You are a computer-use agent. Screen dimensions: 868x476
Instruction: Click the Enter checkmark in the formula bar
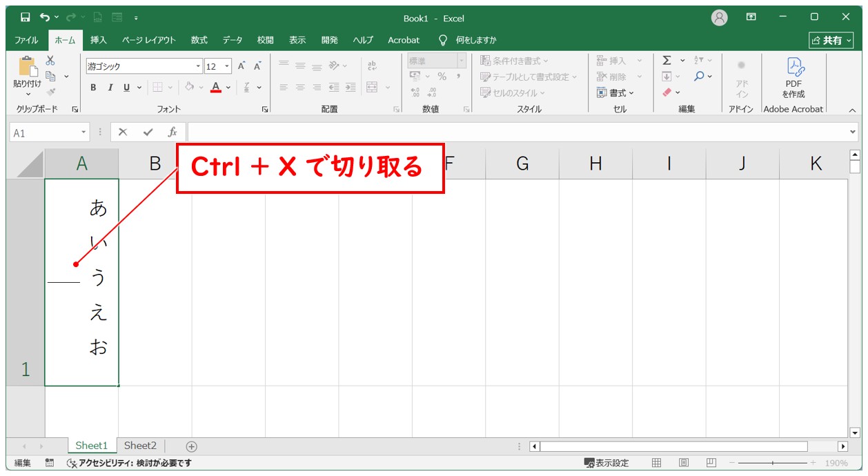[x=148, y=132]
